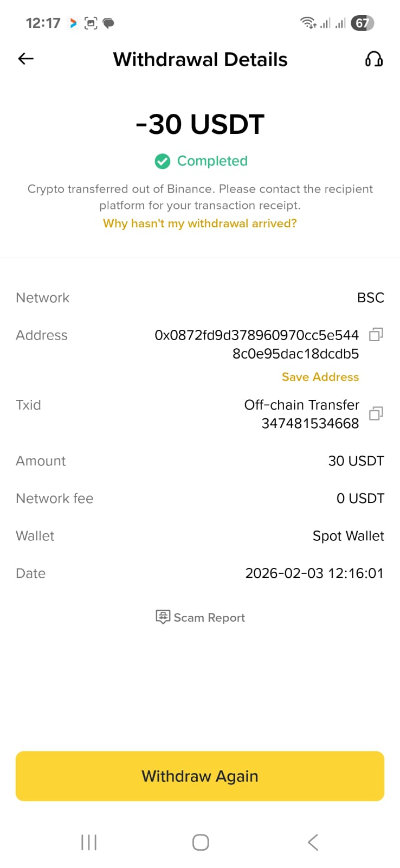Copy the Txid value

376,413
